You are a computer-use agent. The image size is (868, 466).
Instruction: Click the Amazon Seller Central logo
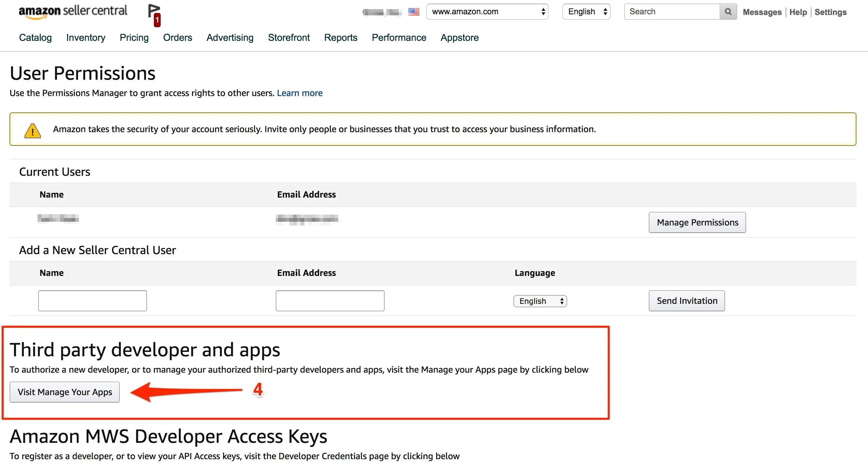(x=73, y=12)
